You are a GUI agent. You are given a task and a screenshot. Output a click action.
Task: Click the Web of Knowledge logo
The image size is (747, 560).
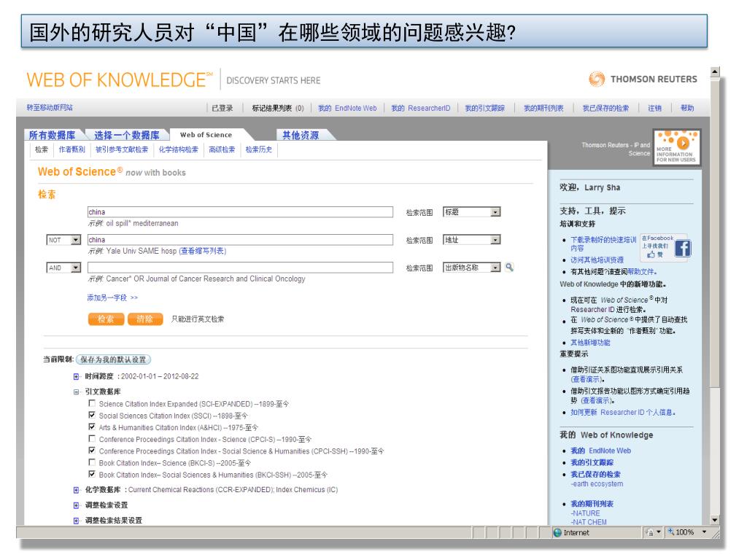(x=119, y=80)
